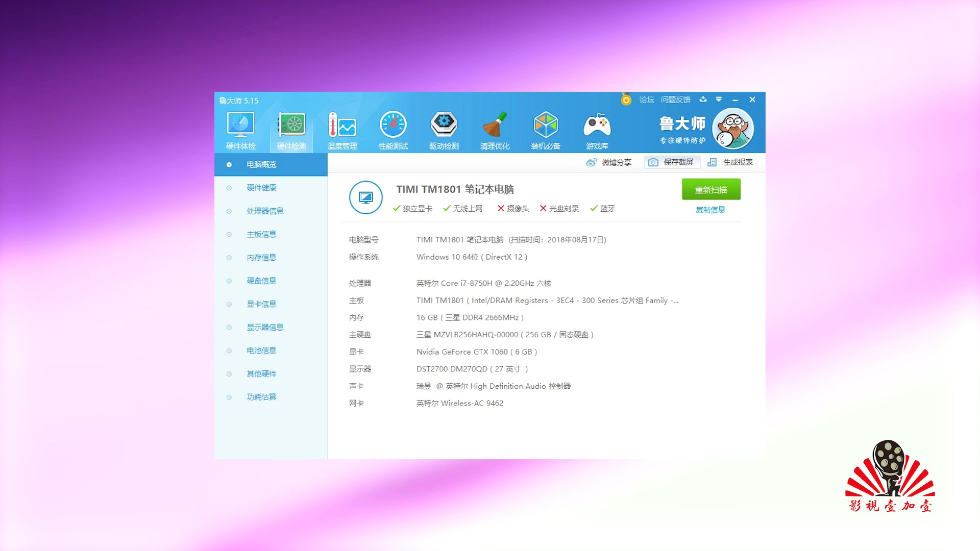Screen dimensions: 980x551
Task: Select 显卡信息 sidebar radio item
Action: (261, 304)
